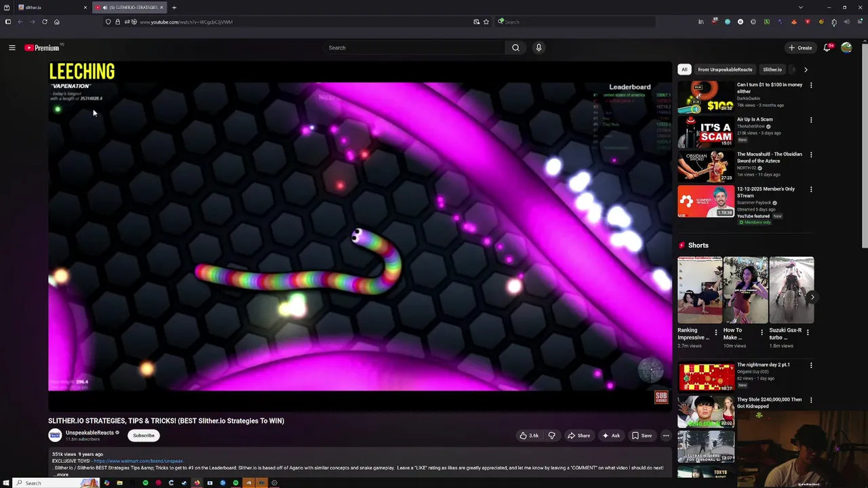This screenshot has width=868, height=488.
Task: Click the SUB watermark on the video
Action: (x=661, y=397)
